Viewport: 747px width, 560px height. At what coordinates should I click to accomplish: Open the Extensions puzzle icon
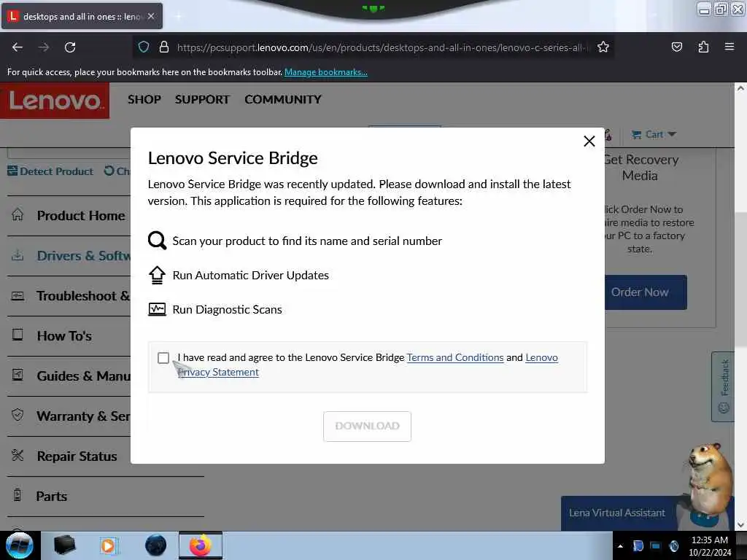tap(703, 47)
